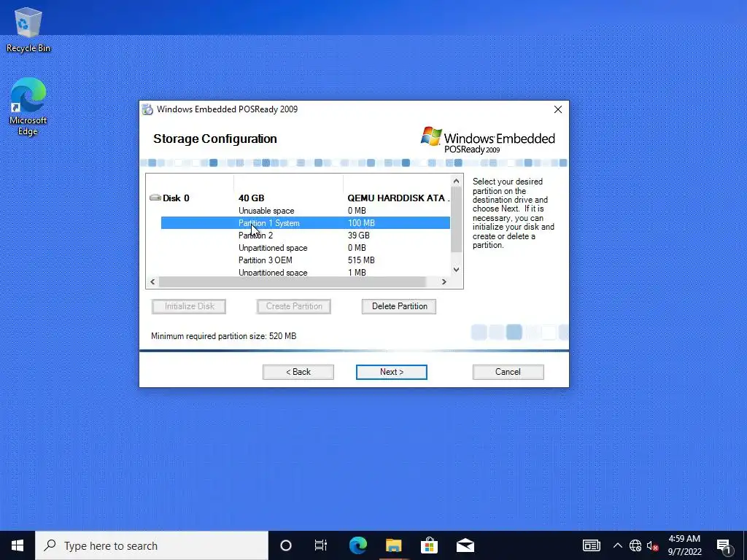The height and width of the screenshot is (560, 747).
Task: Click the horizontal scrollbar thumb
Action: click(x=292, y=282)
